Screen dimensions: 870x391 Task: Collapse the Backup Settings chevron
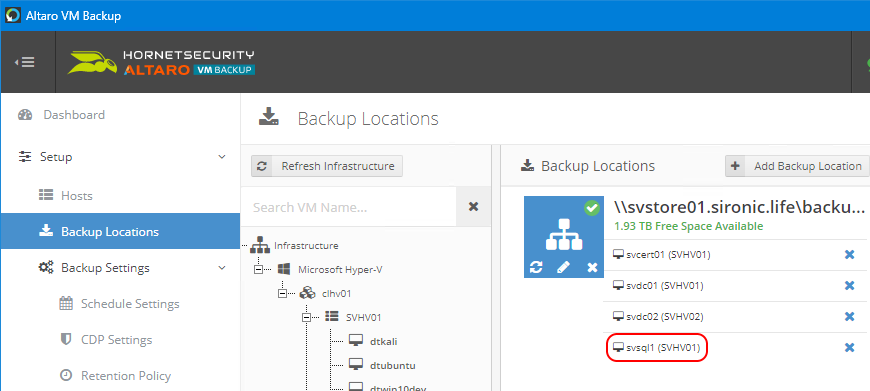(222, 268)
